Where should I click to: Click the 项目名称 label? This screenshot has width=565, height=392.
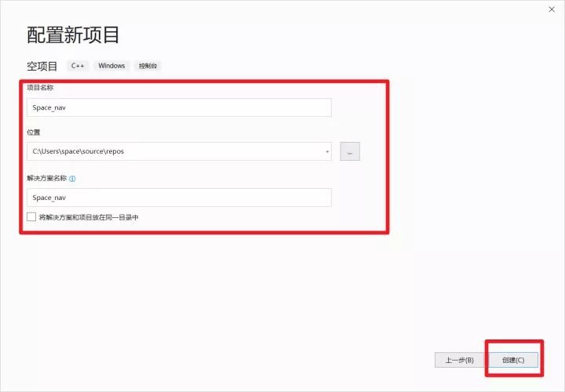[x=40, y=88]
